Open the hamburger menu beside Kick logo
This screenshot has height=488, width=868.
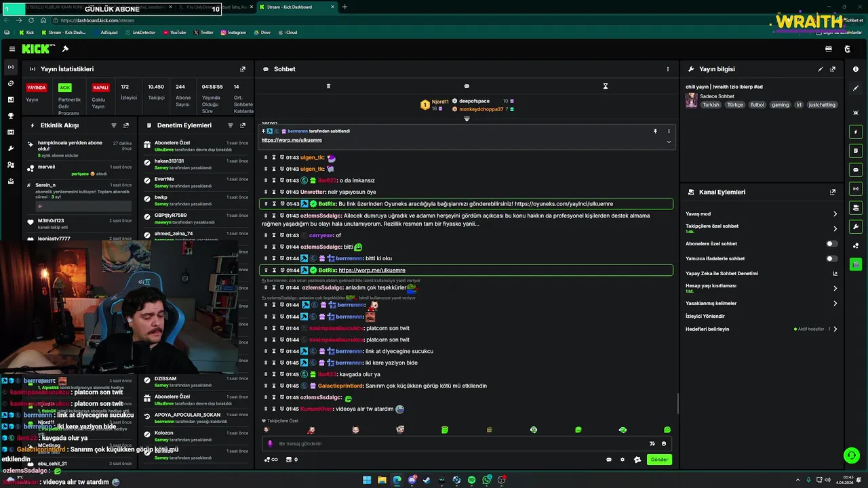[12, 49]
